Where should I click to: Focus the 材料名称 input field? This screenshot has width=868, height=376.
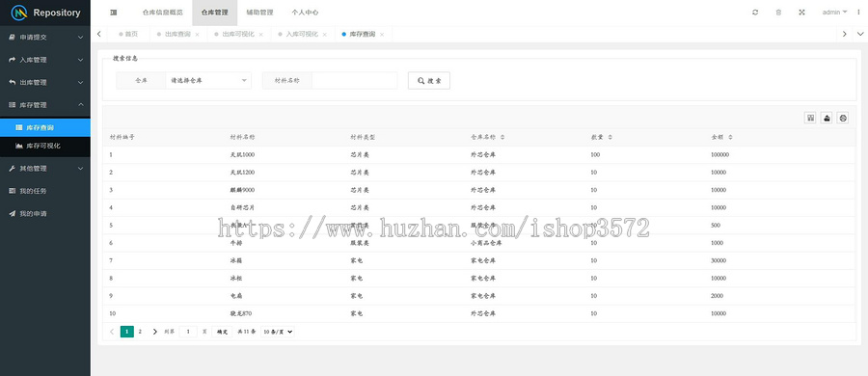354,80
